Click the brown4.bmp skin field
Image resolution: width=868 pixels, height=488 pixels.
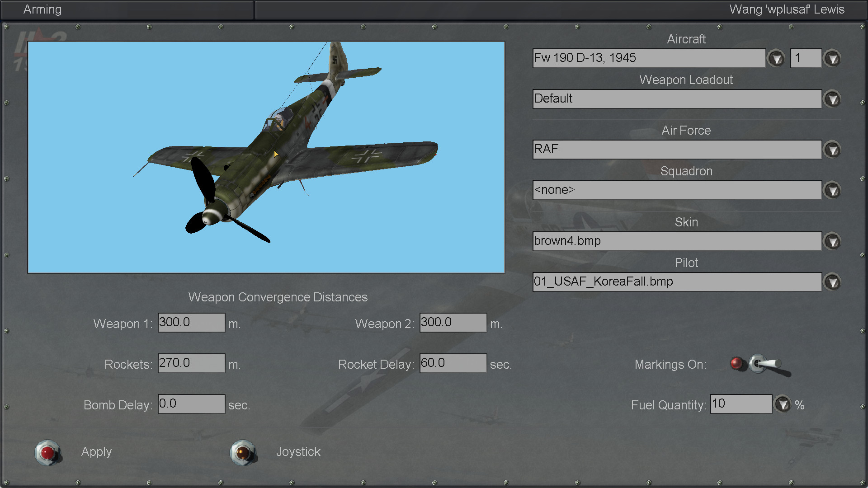[x=677, y=241]
